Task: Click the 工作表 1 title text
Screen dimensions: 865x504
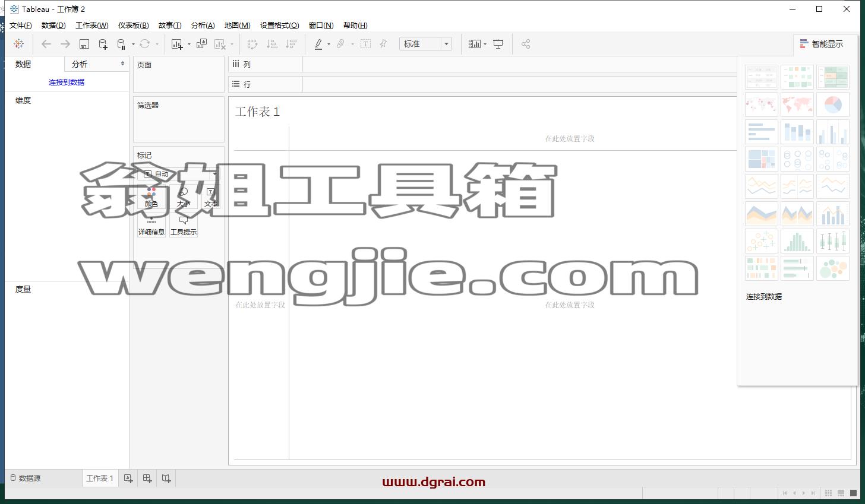Action: 257,112
